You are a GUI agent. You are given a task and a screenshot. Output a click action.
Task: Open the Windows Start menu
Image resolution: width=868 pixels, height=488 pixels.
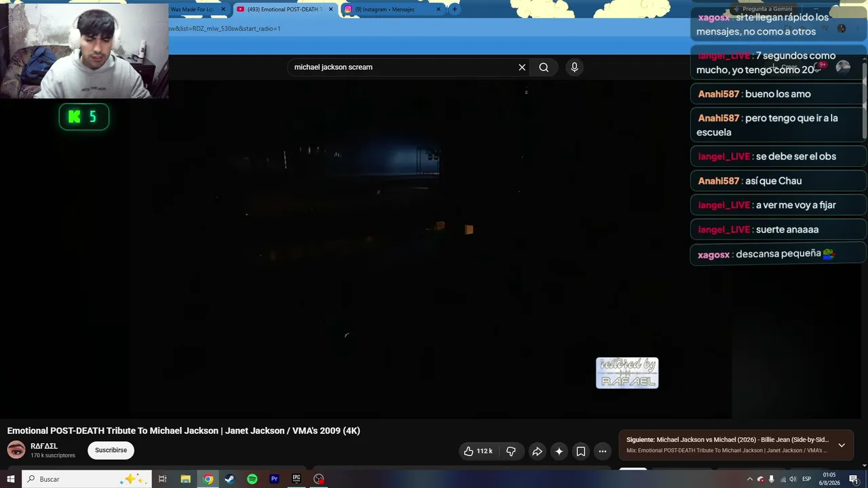point(10,479)
